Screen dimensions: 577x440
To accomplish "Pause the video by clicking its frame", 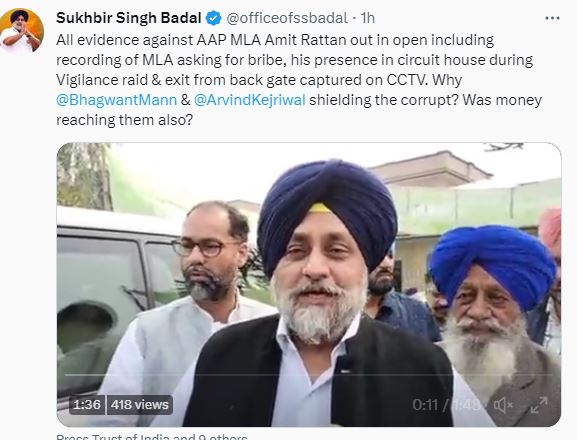I will click(x=309, y=284).
